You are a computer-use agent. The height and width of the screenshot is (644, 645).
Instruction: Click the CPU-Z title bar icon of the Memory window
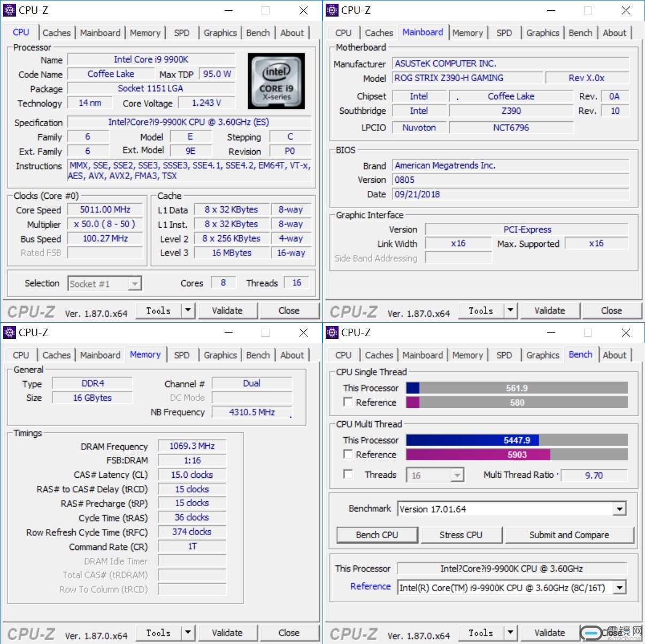pyautogui.click(x=10, y=332)
